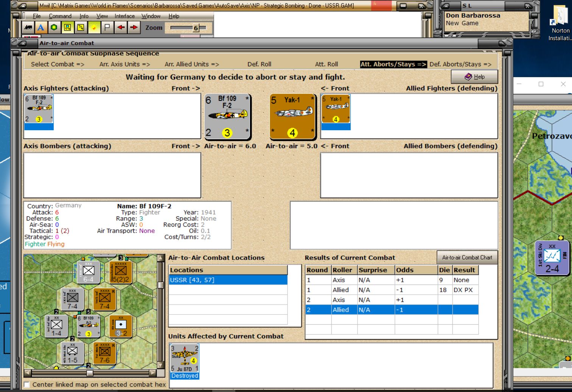The image size is (572, 392).
Task: Open the Info menu
Action: coord(84,16)
